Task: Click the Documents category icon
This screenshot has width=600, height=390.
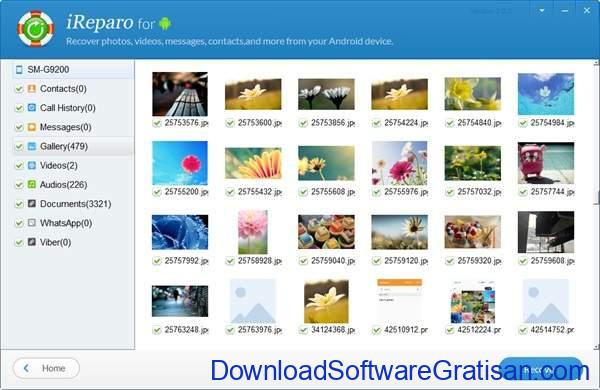Action: point(32,204)
